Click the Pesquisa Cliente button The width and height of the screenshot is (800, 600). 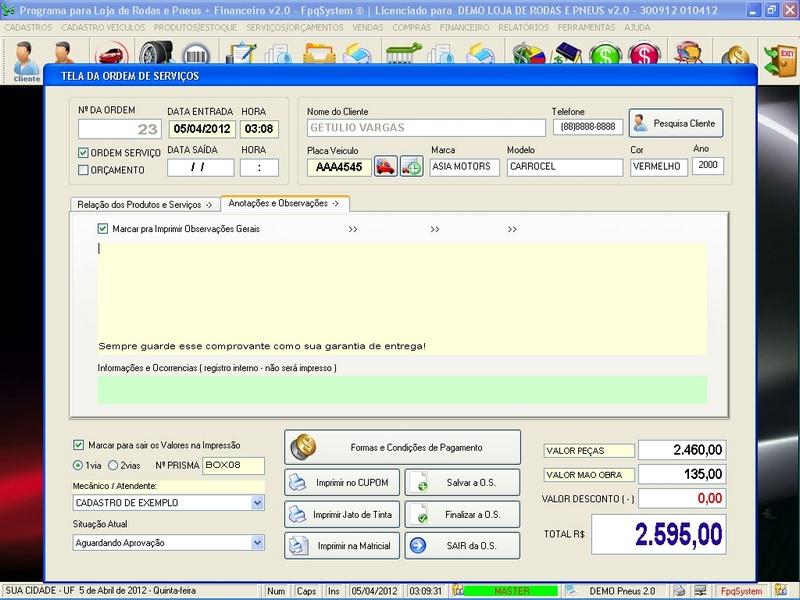pos(675,123)
